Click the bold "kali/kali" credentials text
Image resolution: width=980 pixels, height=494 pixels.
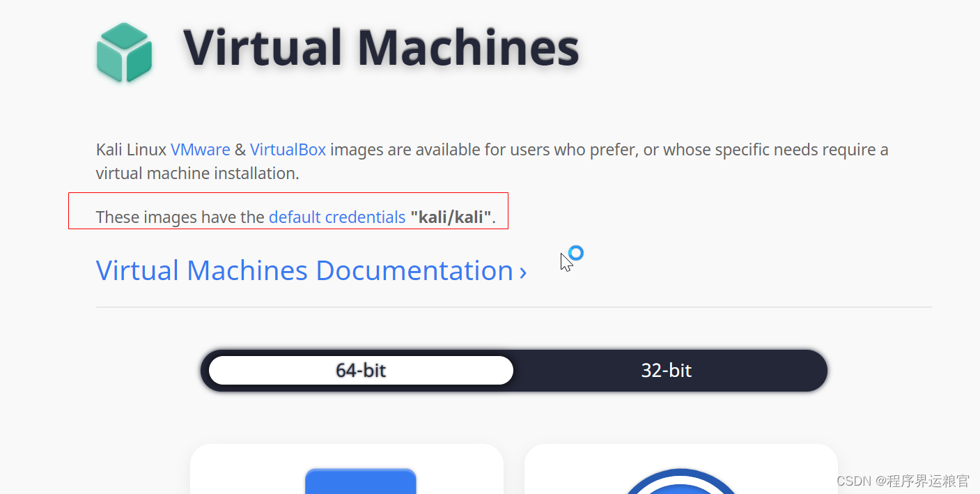(x=451, y=217)
